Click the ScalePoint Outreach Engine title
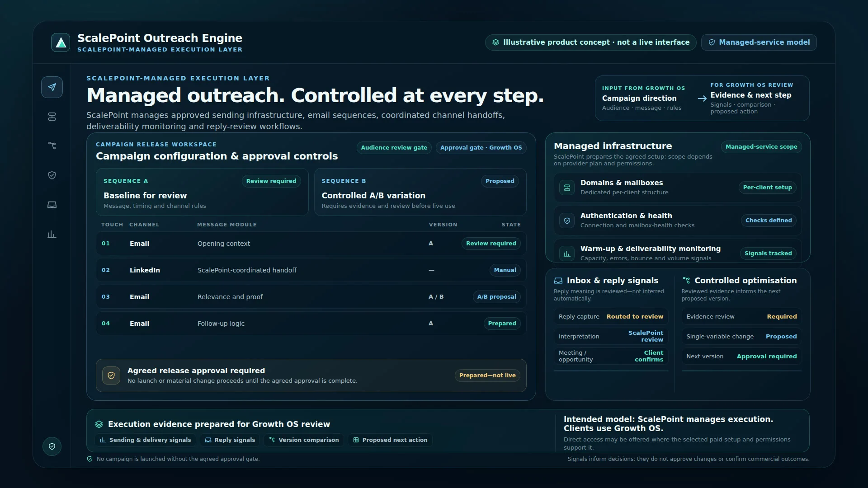This screenshot has height=488, width=868. pyautogui.click(x=160, y=38)
